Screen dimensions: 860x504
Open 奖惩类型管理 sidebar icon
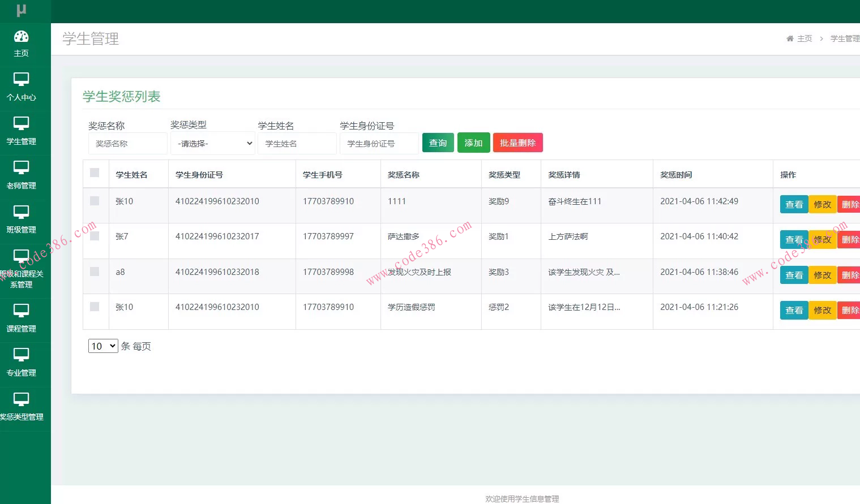[21, 399]
